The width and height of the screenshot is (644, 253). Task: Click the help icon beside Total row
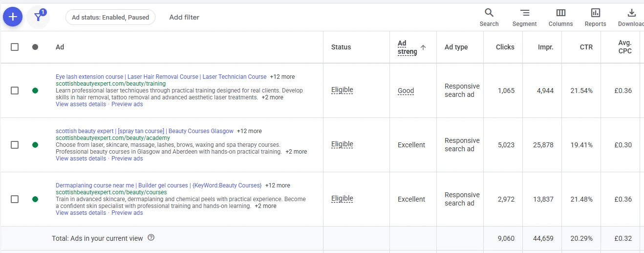(x=151, y=238)
